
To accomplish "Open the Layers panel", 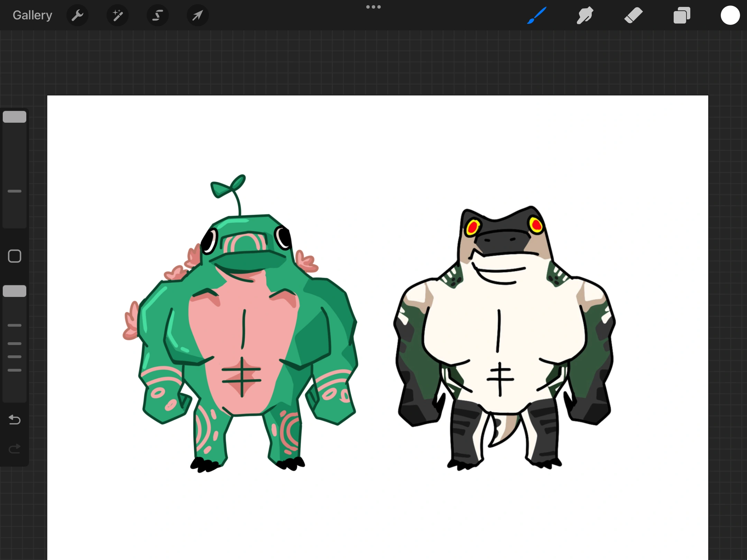I will click(682, 15).
